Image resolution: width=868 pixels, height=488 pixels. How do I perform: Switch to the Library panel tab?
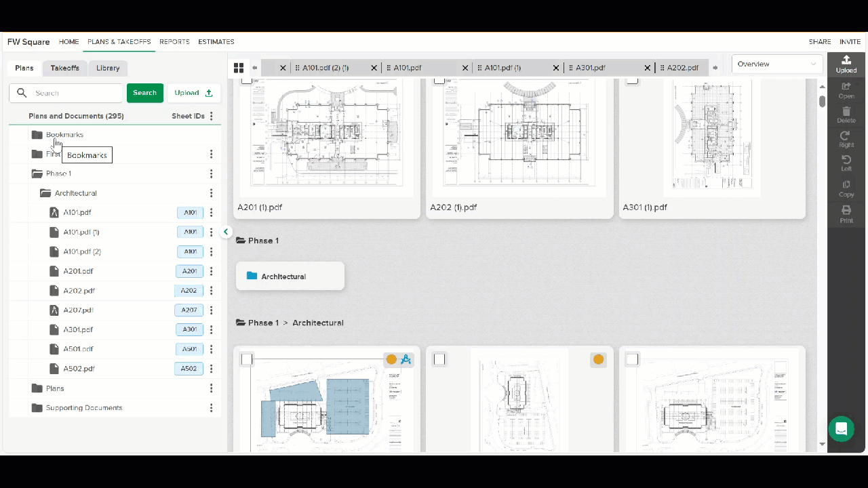point(108,68)
